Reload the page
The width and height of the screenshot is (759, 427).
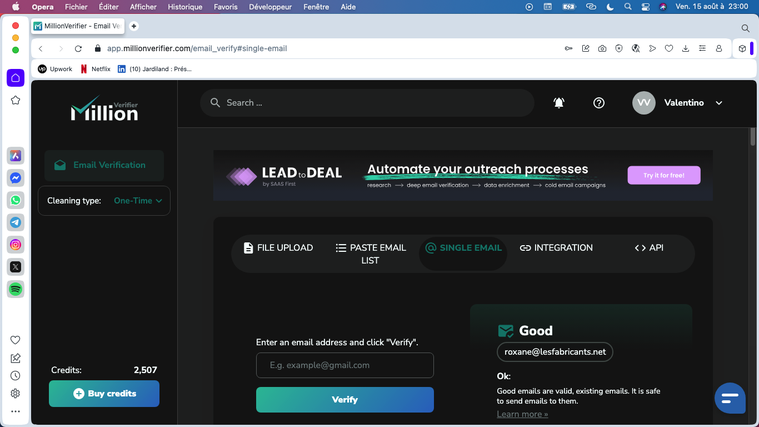[x=78, y=48]
